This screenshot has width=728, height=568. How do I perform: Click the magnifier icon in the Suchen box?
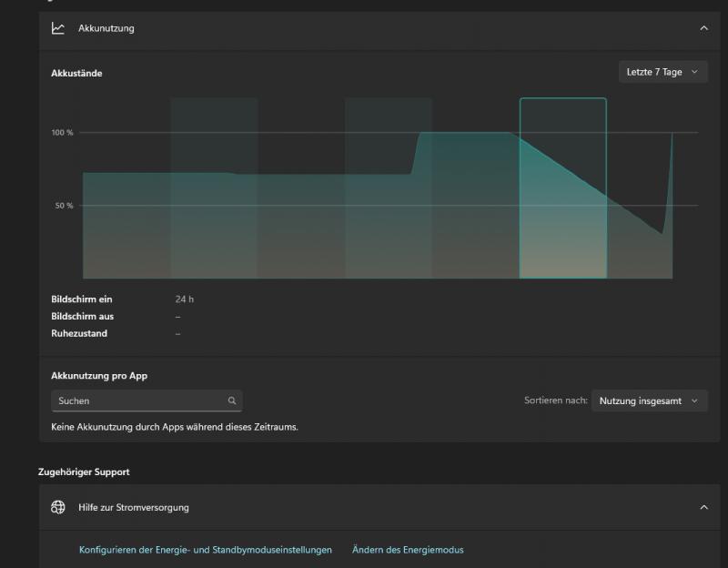click(232, 401)
